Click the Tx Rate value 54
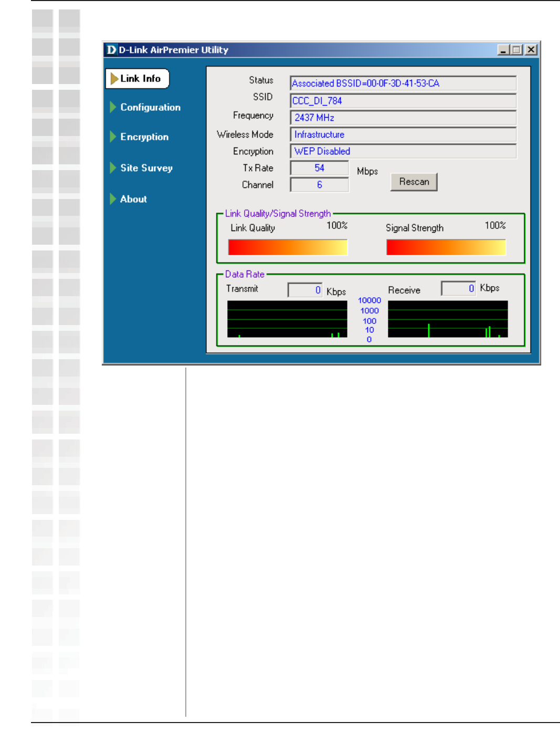The width and height of the screenshot is (560, 732). tap(319, 168)
